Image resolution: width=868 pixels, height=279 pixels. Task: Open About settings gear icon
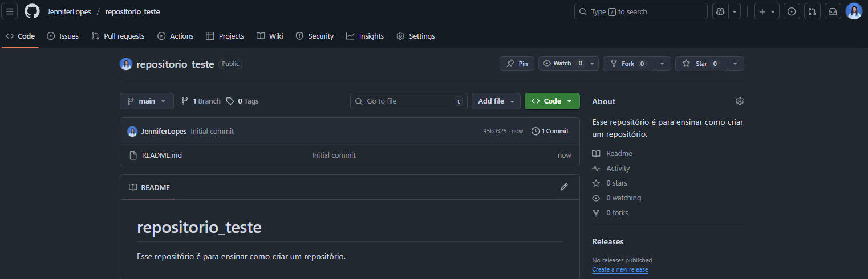click(740, 101)
